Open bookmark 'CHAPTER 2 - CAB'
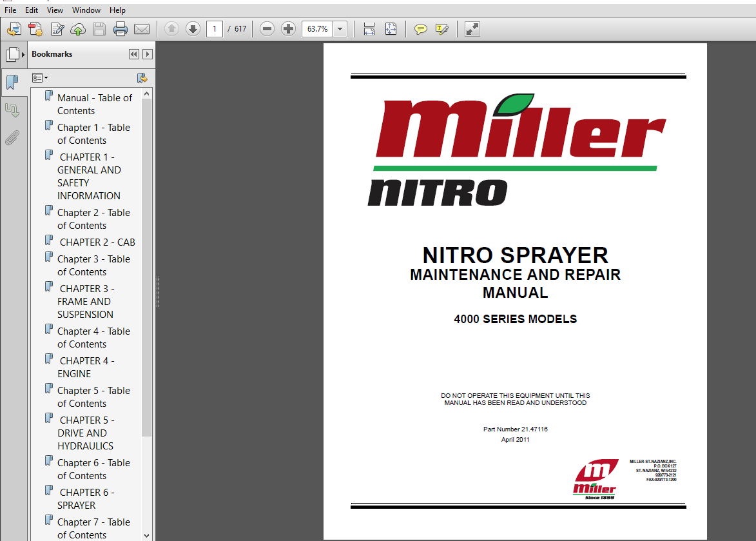 97,242
